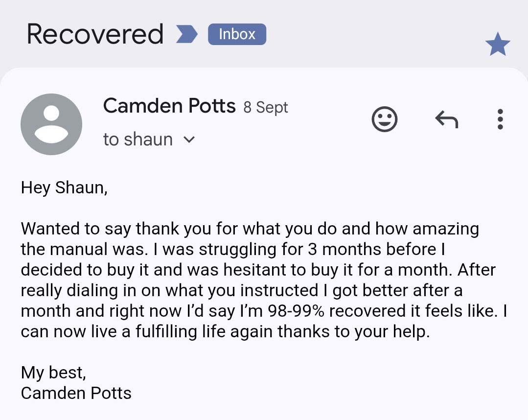This screenshot has width=528, height=420.
Task: Reply using the curved arrow icon
Action: [x=446, y=119]
